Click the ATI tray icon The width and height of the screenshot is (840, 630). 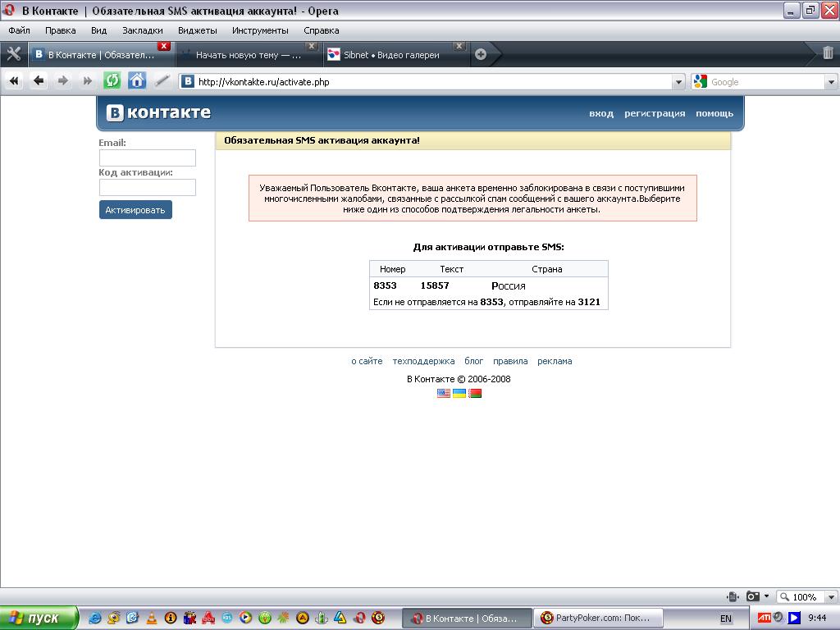[764, 618]
